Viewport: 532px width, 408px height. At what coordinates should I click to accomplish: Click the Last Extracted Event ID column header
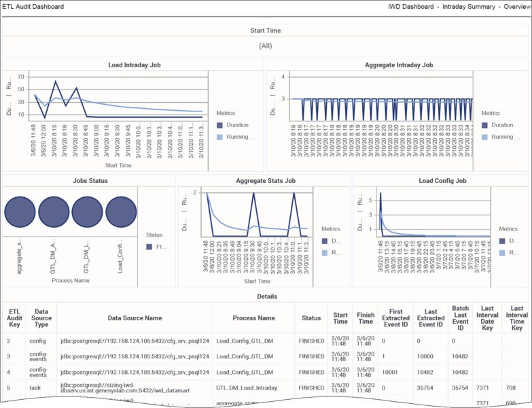(431, 318)
